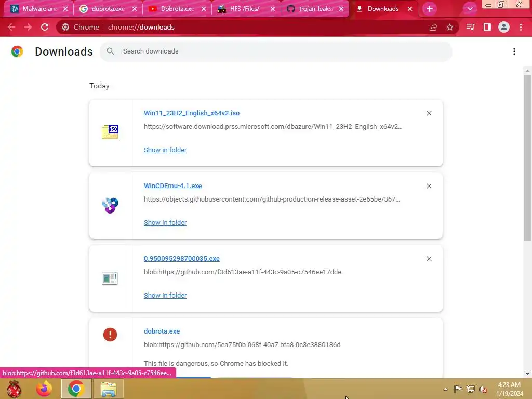Click the WinCDEmu disc icon

click(x=110, y=205)
